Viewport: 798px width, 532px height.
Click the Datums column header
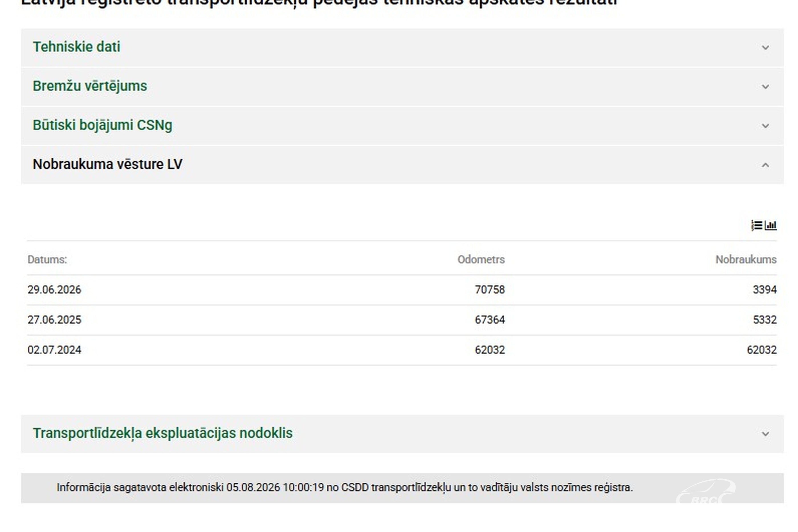click(x=47, y=260)
